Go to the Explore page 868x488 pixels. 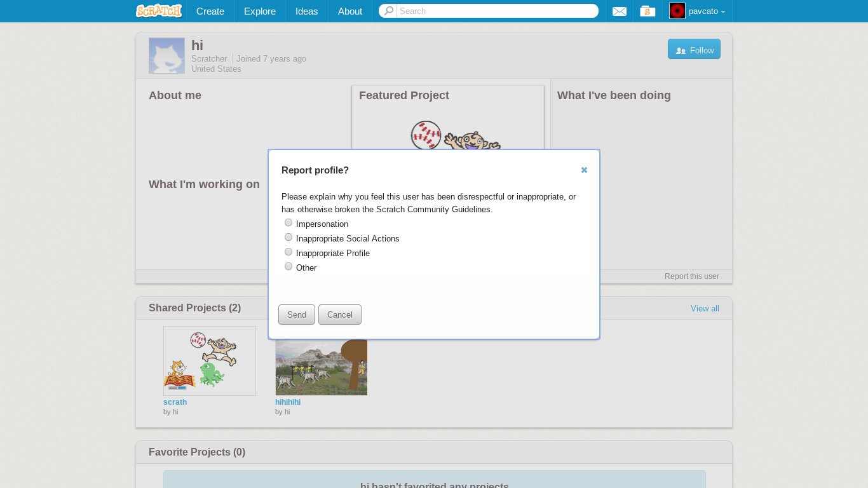259,11
